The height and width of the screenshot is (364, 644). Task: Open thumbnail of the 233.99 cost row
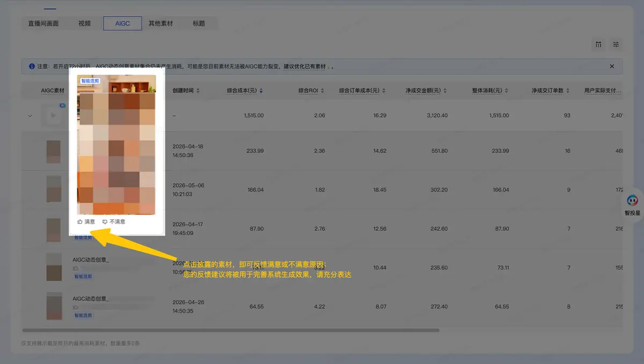[x=53, y=151]
